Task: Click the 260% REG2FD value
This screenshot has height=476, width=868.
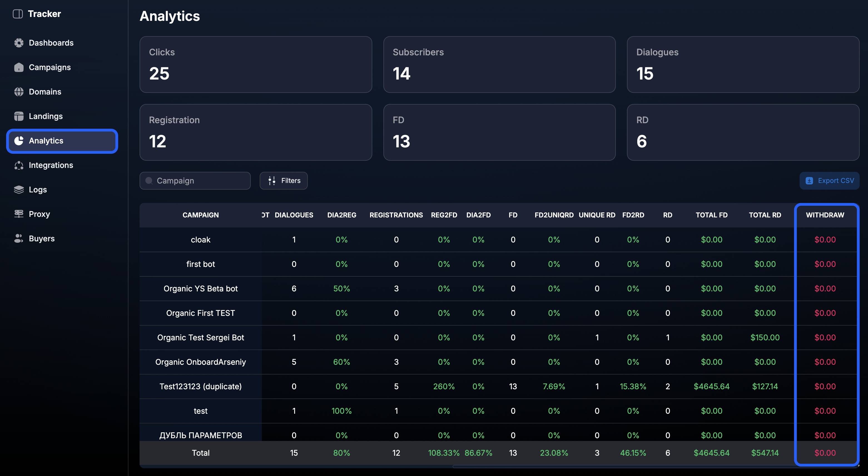Action: 444,386
